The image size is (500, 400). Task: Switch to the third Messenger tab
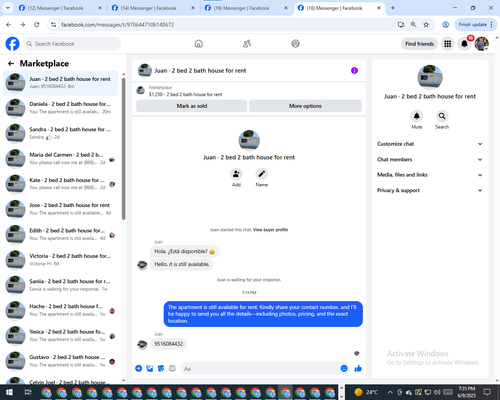pos(246,8)
